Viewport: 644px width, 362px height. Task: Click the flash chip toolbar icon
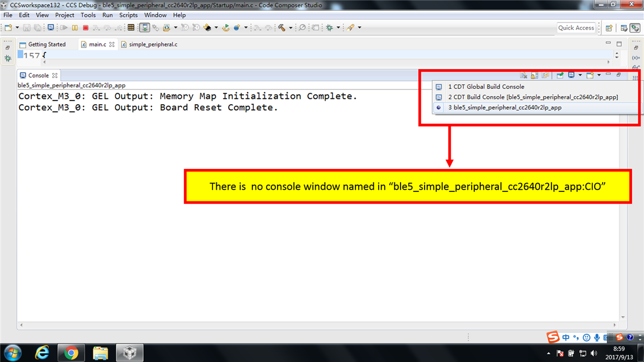(207, 28)
